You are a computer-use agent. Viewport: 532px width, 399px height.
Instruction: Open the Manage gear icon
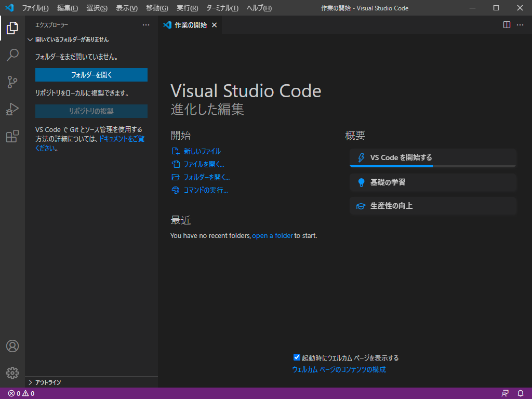[12, 373]
